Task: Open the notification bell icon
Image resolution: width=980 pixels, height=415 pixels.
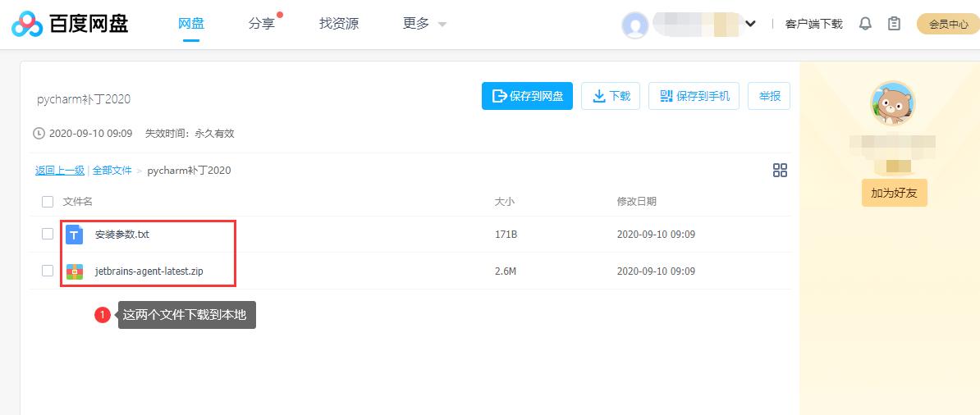Action: pos(865,24)
